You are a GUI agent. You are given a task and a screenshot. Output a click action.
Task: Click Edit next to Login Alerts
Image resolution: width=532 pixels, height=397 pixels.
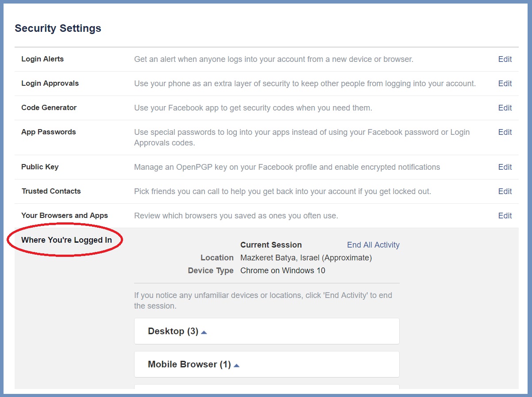[505, 59]
